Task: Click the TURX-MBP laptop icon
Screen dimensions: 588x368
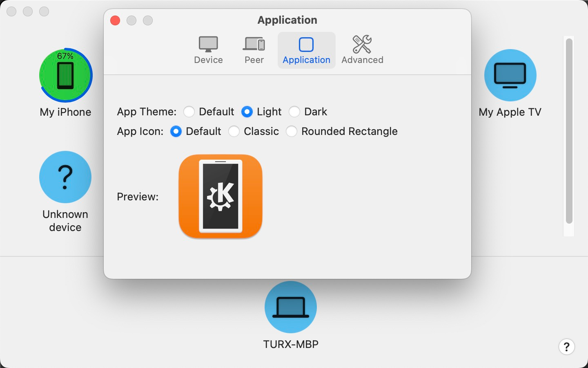Action: click(x=291, y=307)
